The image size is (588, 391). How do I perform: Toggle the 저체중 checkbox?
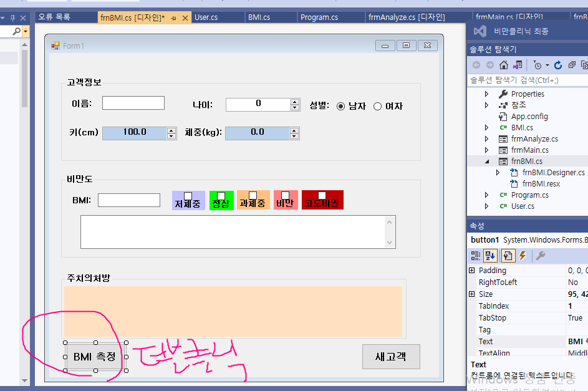pyautogui.click(x=188, y=196)
